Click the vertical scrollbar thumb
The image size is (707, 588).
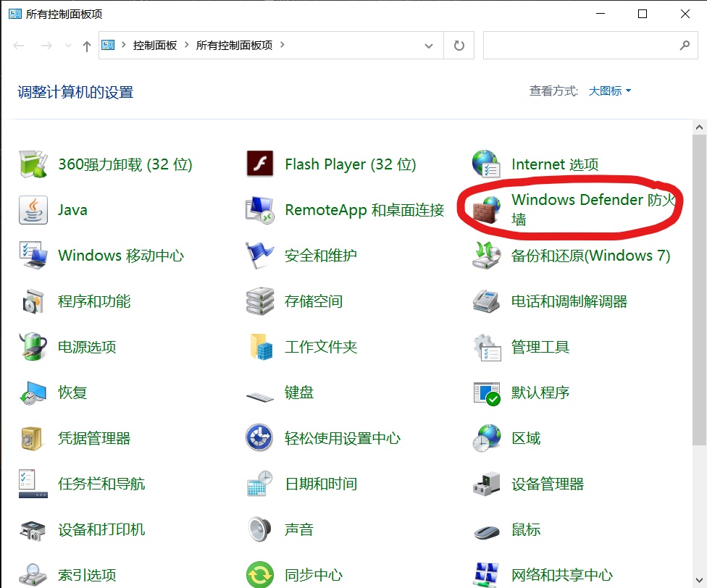point(699,289)
